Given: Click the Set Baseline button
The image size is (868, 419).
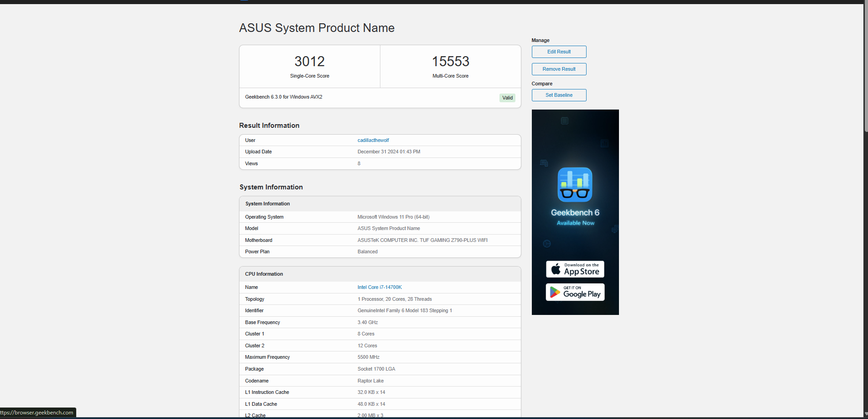Looking at the screenshot, I should click(559, 95).
